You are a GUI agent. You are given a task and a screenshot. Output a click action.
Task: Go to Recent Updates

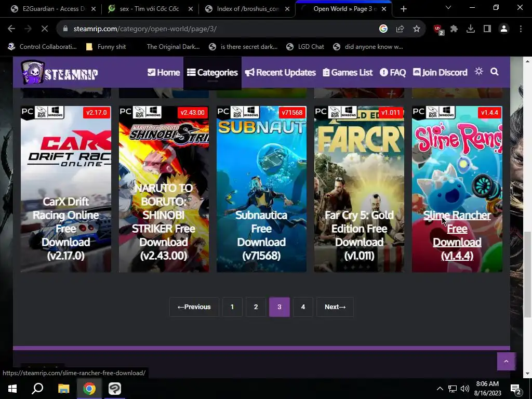pos(280,72)
